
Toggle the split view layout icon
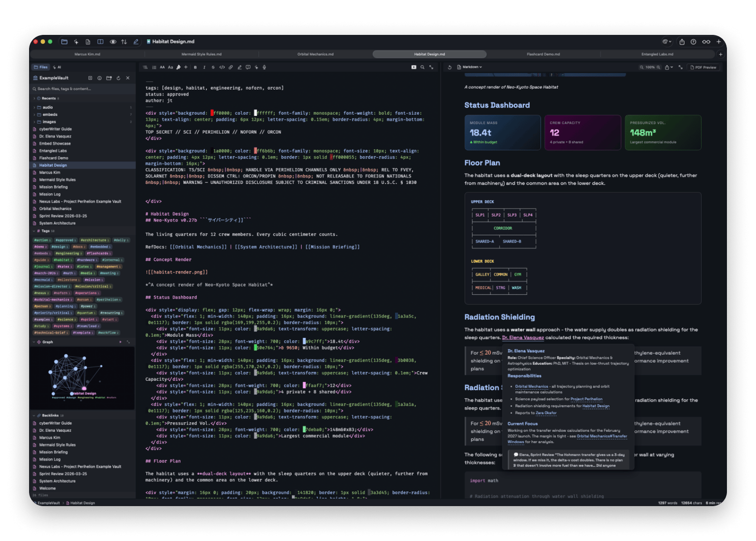(100, 42)
